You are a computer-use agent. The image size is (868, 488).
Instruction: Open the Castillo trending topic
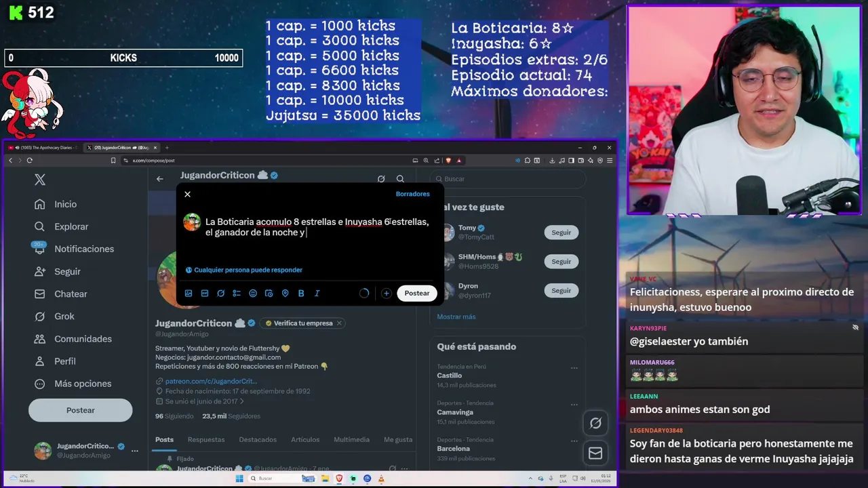[x=450, y=375]
